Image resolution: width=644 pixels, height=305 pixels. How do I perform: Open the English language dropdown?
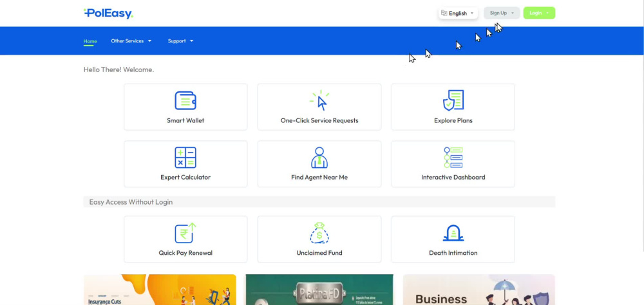[458, 13]
